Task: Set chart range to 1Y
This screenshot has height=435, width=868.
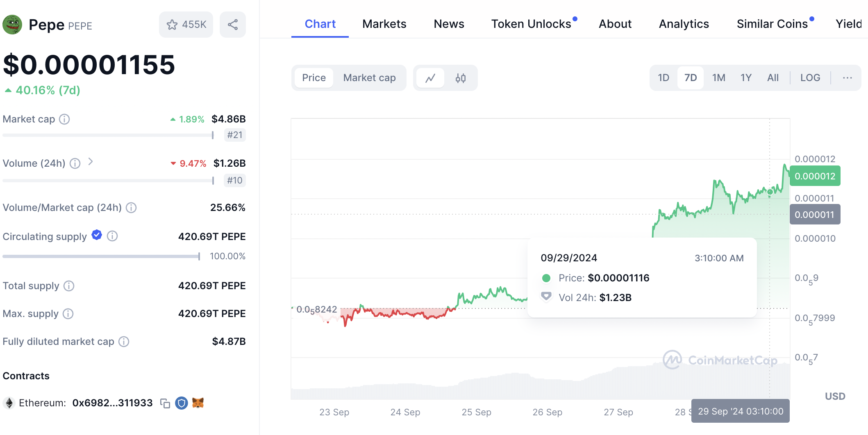Action: (x=746, y=78)
